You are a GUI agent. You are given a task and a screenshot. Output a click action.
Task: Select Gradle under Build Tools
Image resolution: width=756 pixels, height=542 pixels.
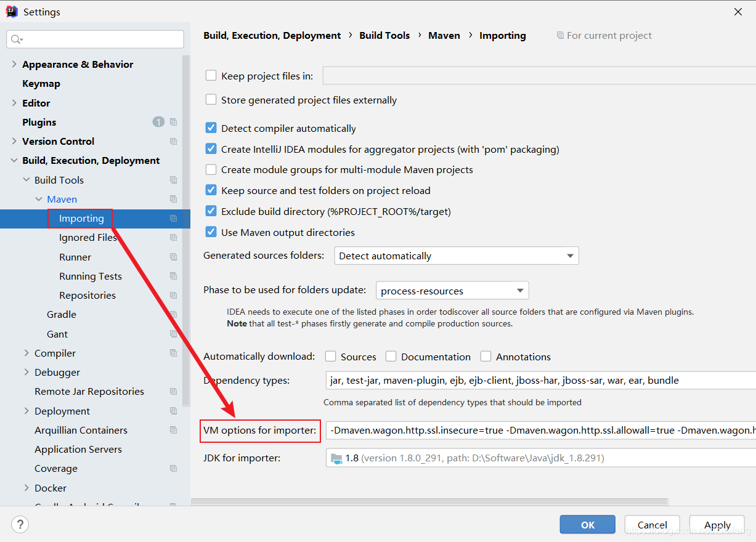click(62, 314)
